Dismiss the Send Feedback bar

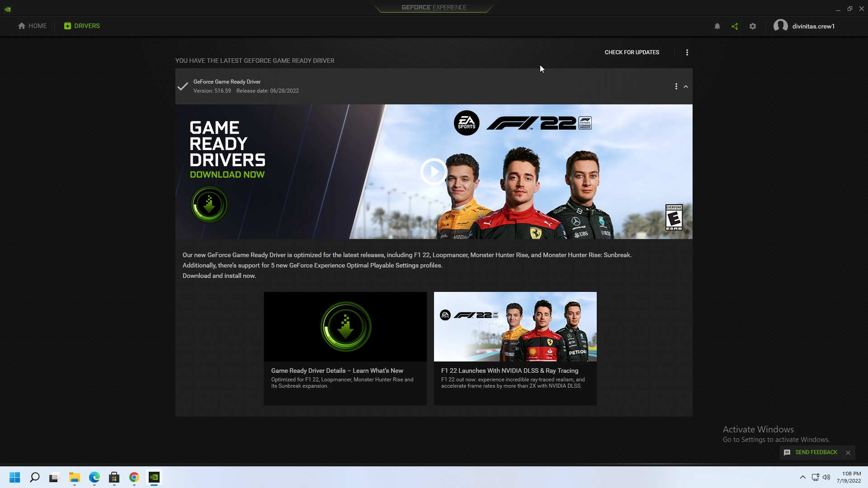point(848,453)
